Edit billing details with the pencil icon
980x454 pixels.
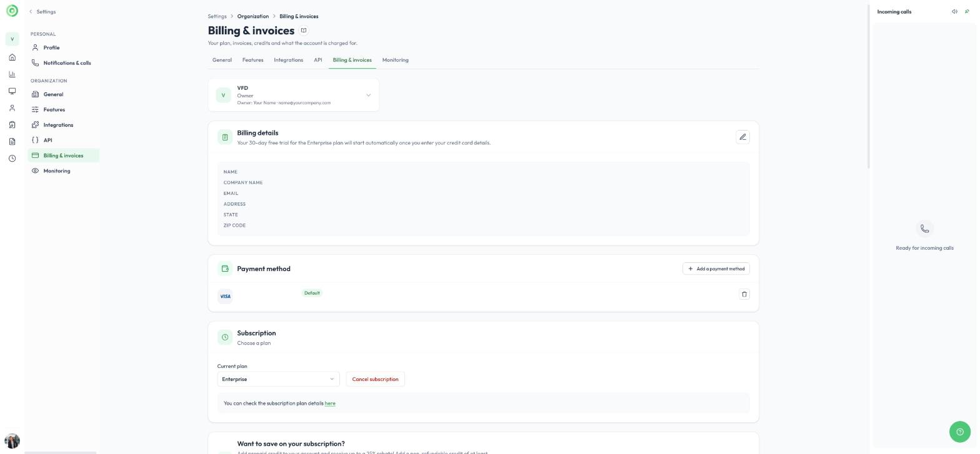point(742,137)
